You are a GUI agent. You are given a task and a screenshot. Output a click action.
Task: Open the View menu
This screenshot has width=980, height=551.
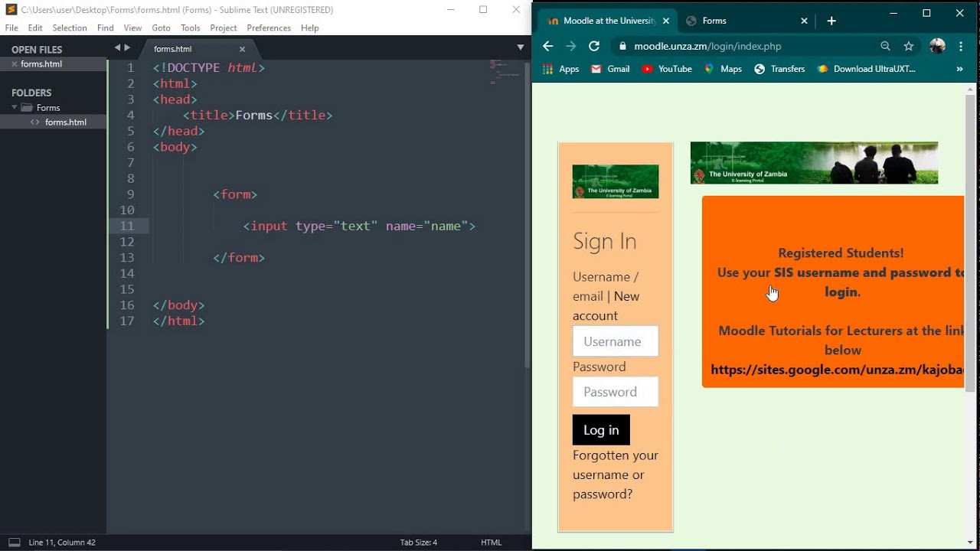pos(132,28)
